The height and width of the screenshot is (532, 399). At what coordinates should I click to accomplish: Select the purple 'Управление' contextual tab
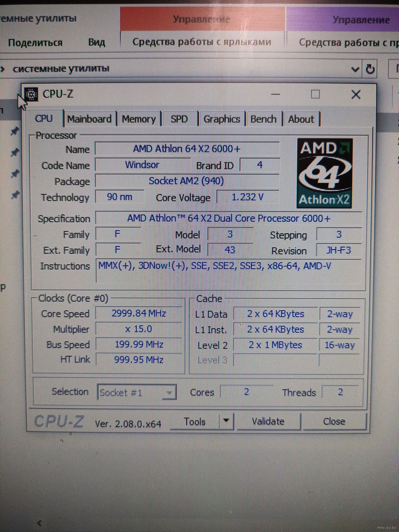tap(342, 19)
